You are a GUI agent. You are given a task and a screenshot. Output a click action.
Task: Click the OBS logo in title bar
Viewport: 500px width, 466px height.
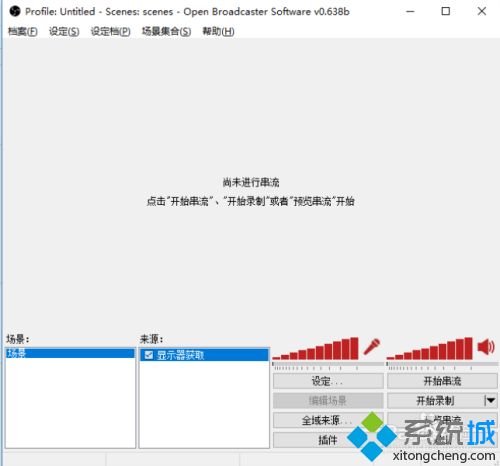tap(15, 12)
